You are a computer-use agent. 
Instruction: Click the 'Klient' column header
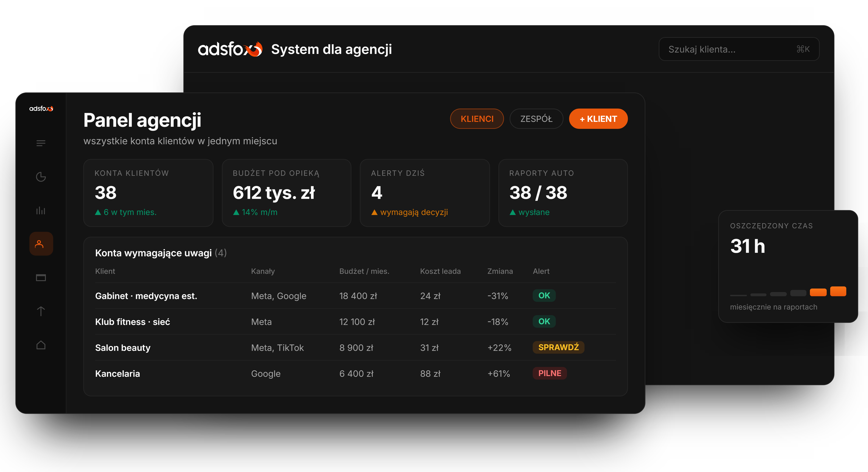[x=105, y=271]
